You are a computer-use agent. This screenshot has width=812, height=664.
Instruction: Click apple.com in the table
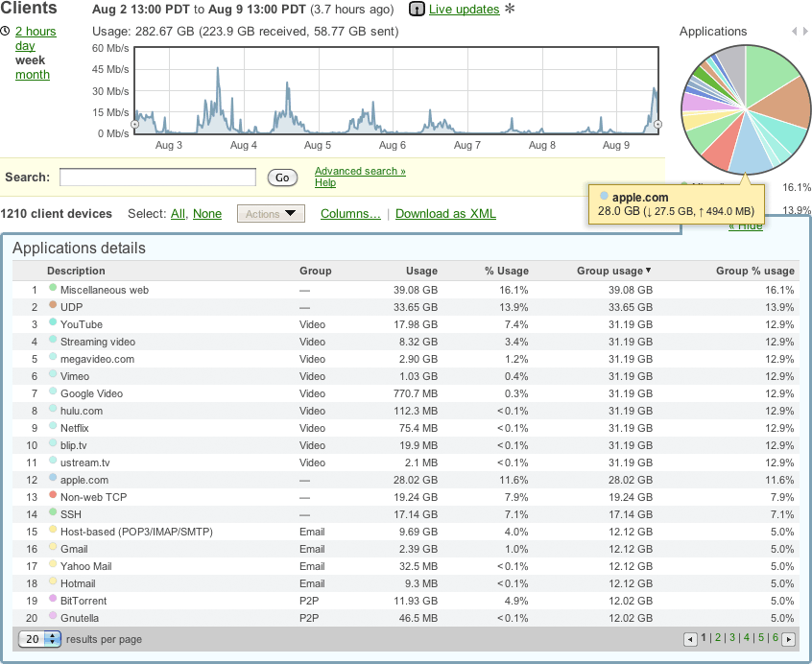point(84,480)
